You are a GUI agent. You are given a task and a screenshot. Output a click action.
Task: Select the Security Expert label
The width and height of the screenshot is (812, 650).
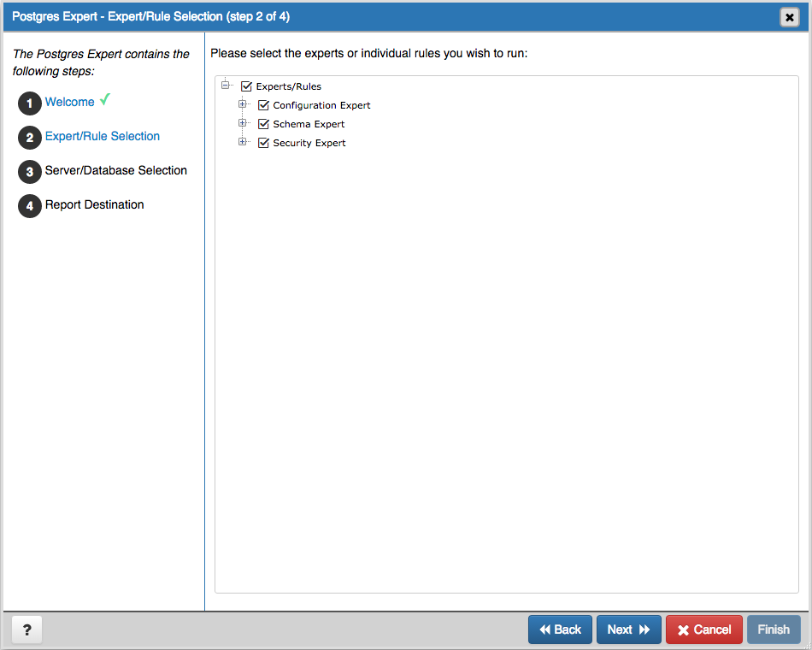click(309, 143)
